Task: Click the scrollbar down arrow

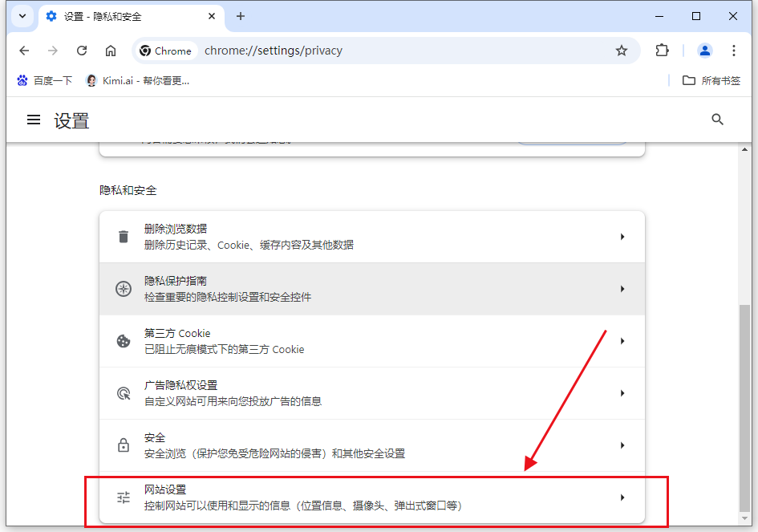Action: (x=744, y=518)
